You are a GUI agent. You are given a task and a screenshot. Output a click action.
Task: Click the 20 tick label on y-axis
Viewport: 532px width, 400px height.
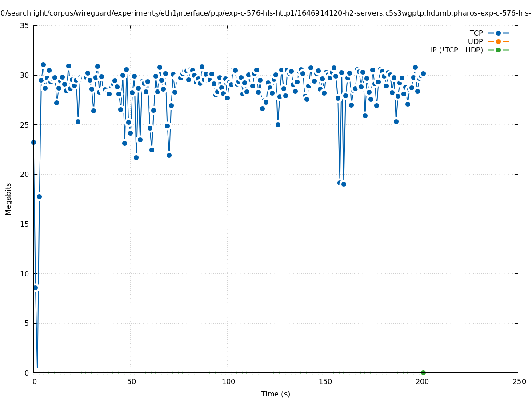click(x=25, y=174)
